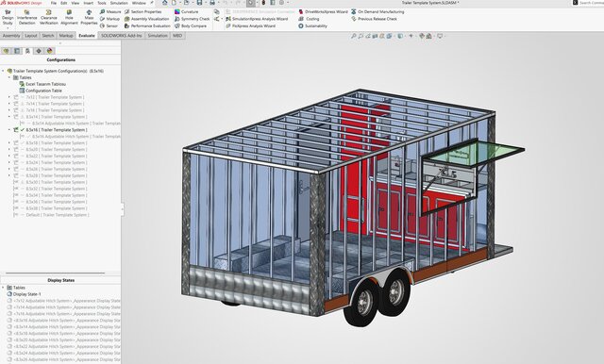Switch to the MBD ribbon tab

coord(177,36)
